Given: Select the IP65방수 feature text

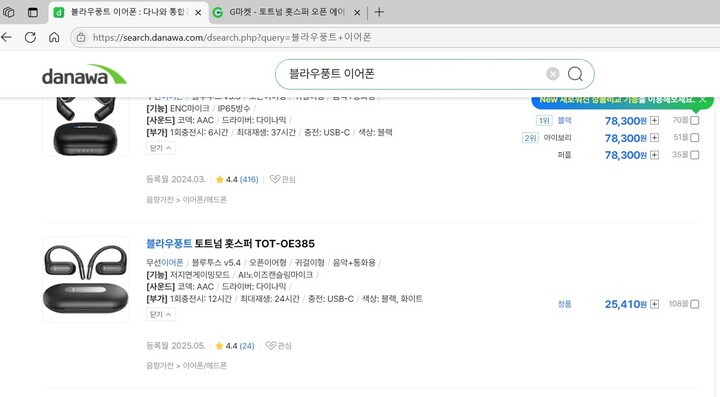Looking at the screenshot, I should [x=234, y=109].
